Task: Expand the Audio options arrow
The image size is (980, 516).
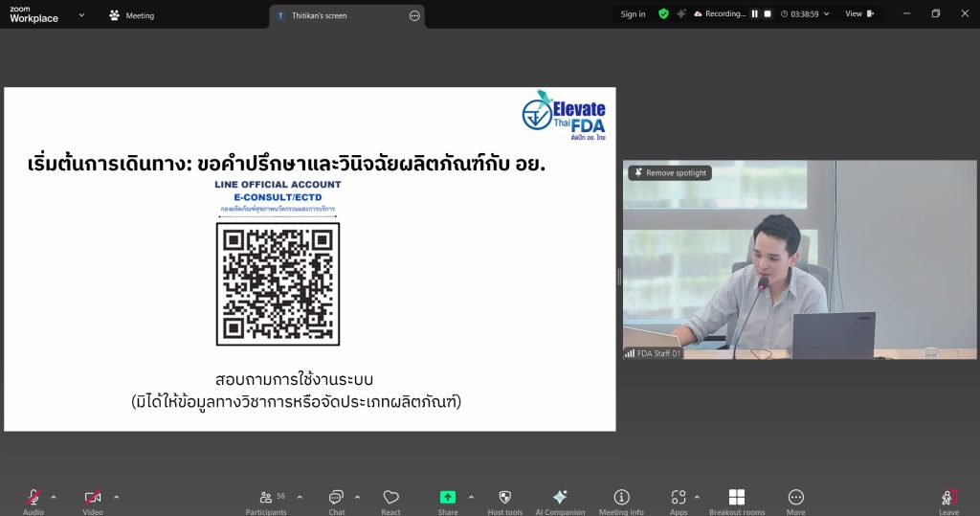Action: tap(54, 497)
